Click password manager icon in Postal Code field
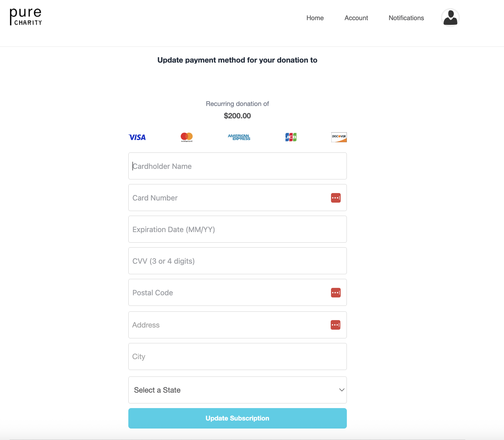The image size is (504, 440). [336, 293]
